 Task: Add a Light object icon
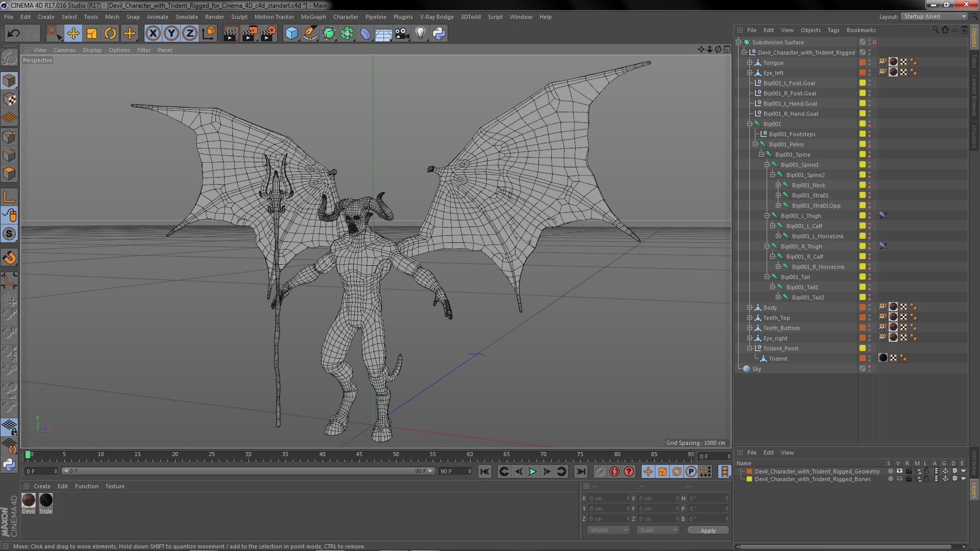[420, 34]
